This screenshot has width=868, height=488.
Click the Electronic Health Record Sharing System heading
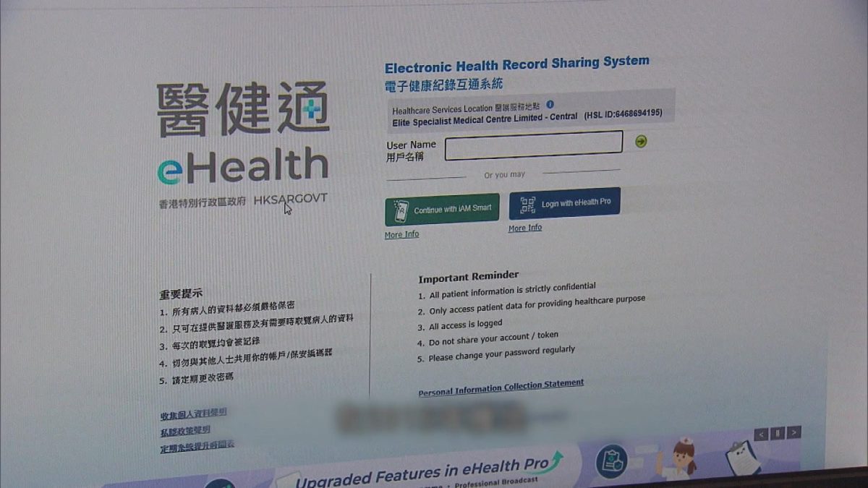coord(517,64)
